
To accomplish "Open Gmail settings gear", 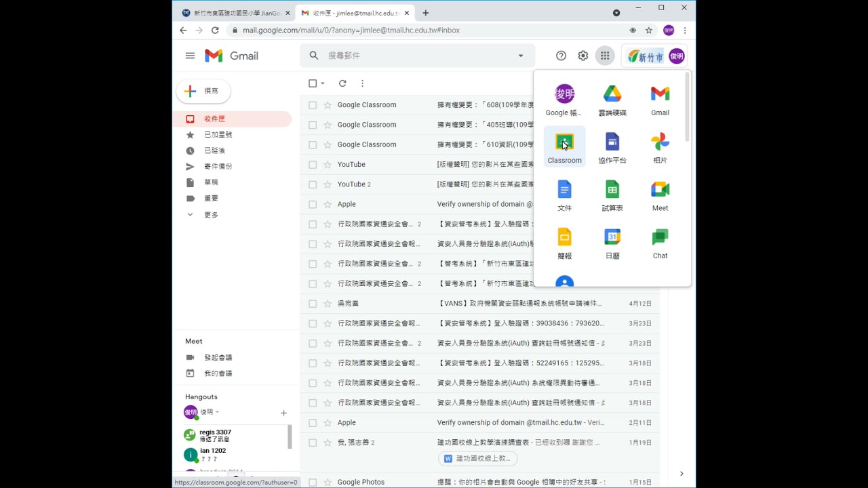I will click(x=583, y=56).
